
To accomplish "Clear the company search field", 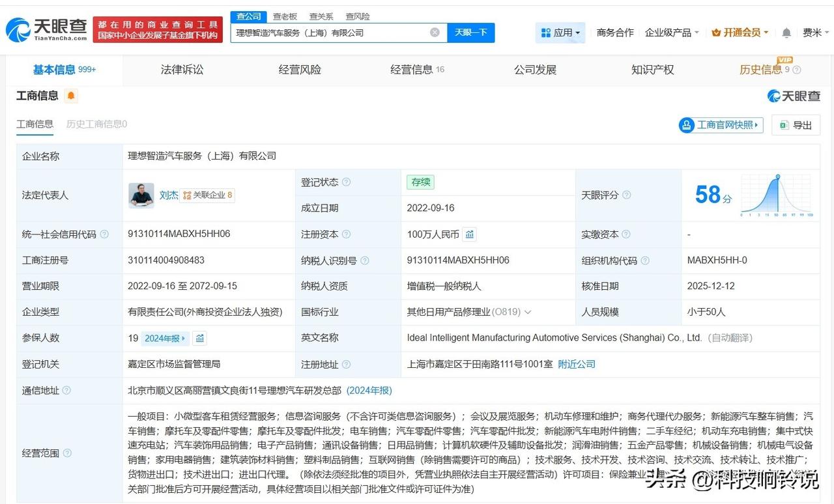I will 435,33.
